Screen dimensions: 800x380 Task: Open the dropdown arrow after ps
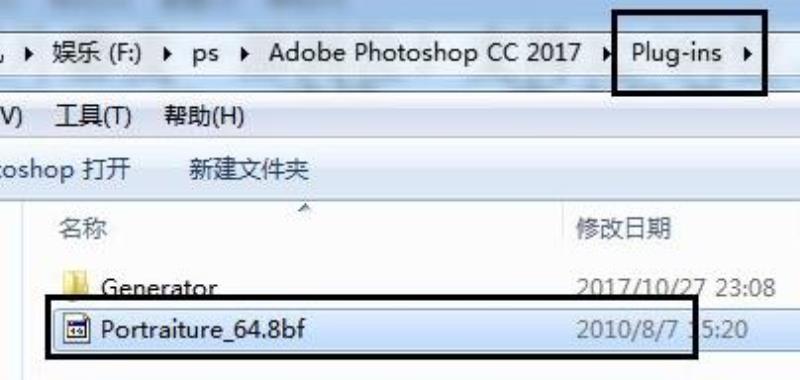(x=244, y=54)
